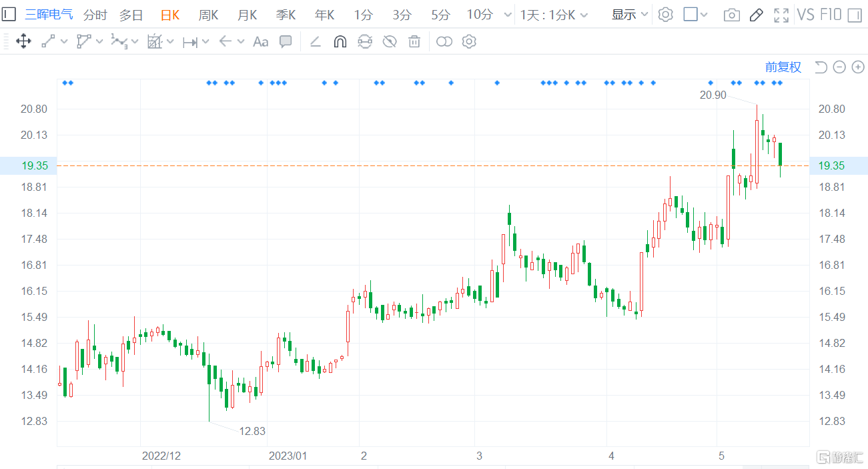Click 前复权 price adjustment toggle
The width and height of the screenshot is (868, 469).
click(x=783, y=67)
